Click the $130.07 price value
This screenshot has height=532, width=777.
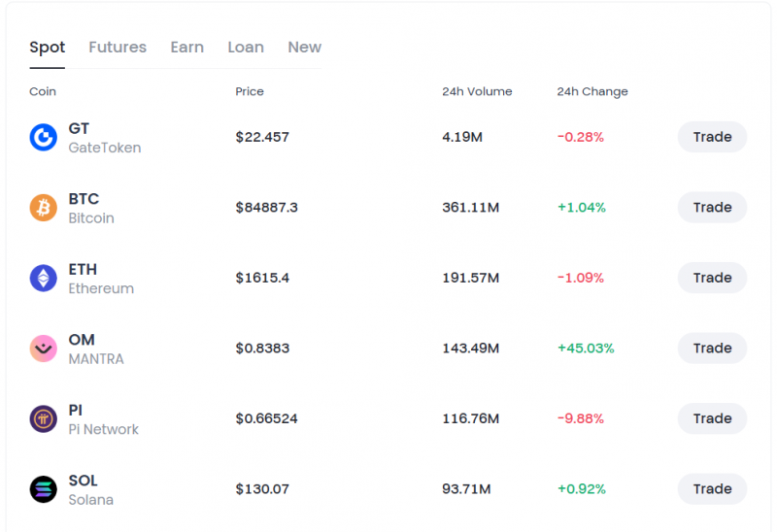coord(262,488)
